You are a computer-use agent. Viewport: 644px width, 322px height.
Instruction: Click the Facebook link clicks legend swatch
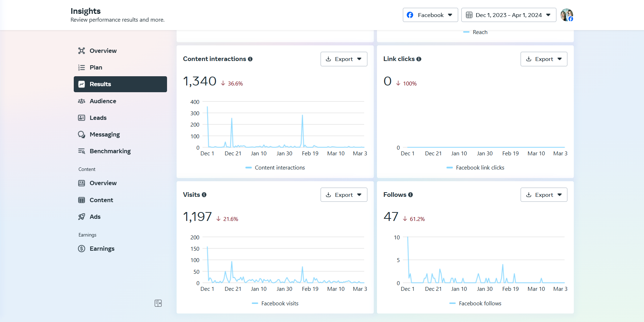click(450, 168)
